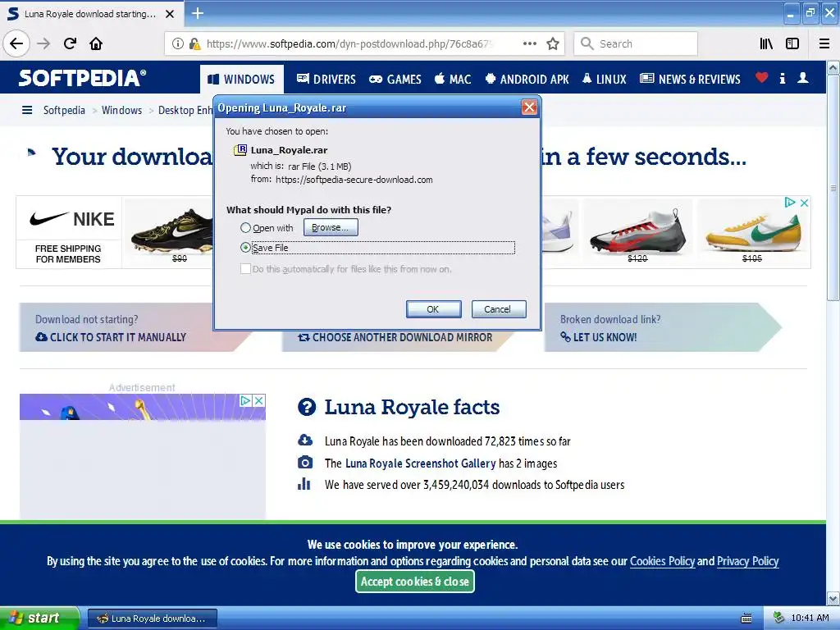
Task: Click the Softpedia breadcrumb link
Action: click(x=64, y=111)
